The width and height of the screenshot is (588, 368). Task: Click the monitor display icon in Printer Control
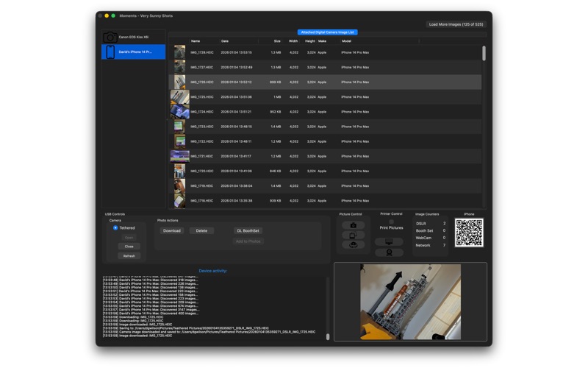pyautogui.click(x=390, y=242)
